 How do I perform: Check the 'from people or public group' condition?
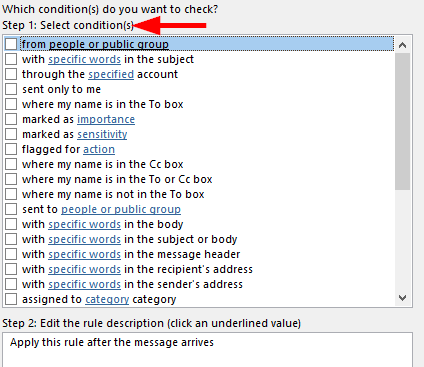pyautogui.click(x=11, y=44)
